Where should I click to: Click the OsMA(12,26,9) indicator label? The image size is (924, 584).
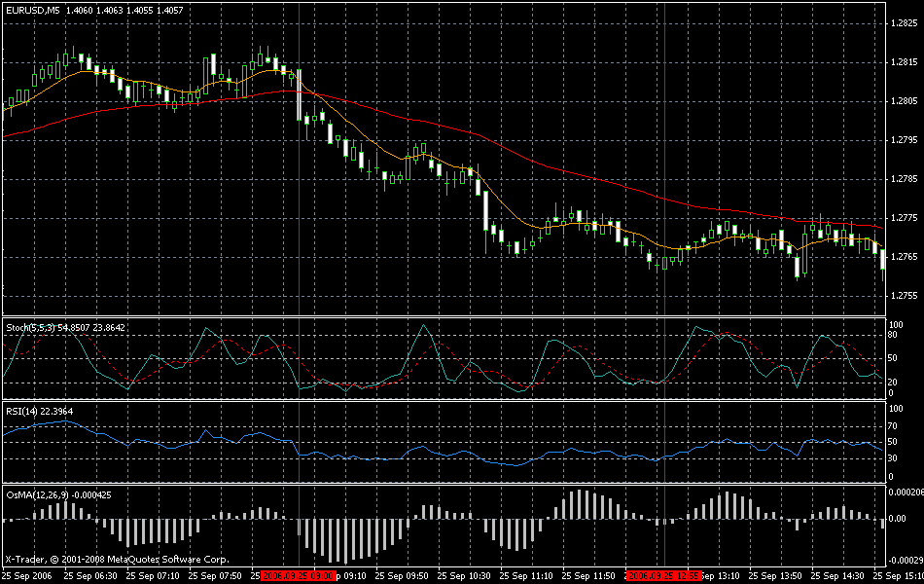pos(36,495)
